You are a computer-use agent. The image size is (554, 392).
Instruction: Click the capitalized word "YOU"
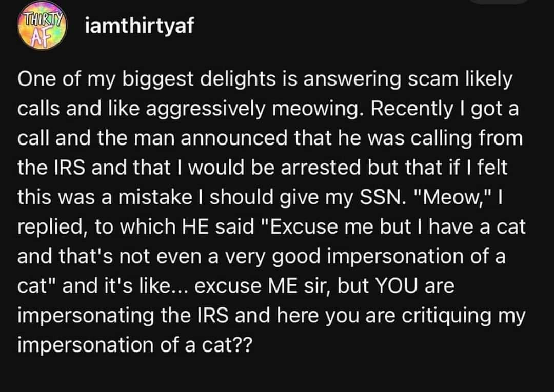396,285
